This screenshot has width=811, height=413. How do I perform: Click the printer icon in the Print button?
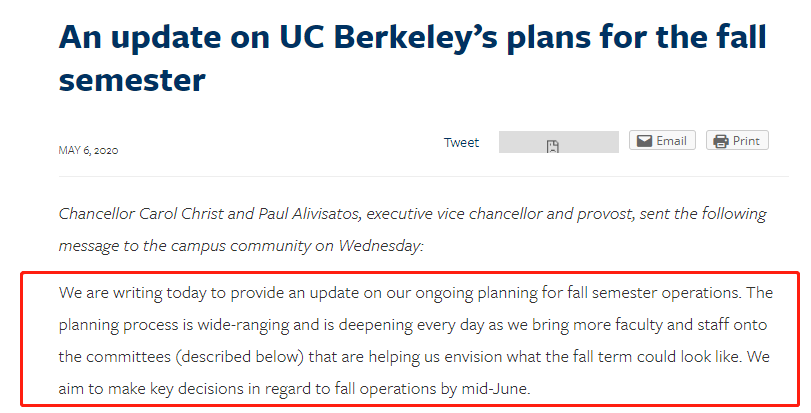[x=721, y=141]
